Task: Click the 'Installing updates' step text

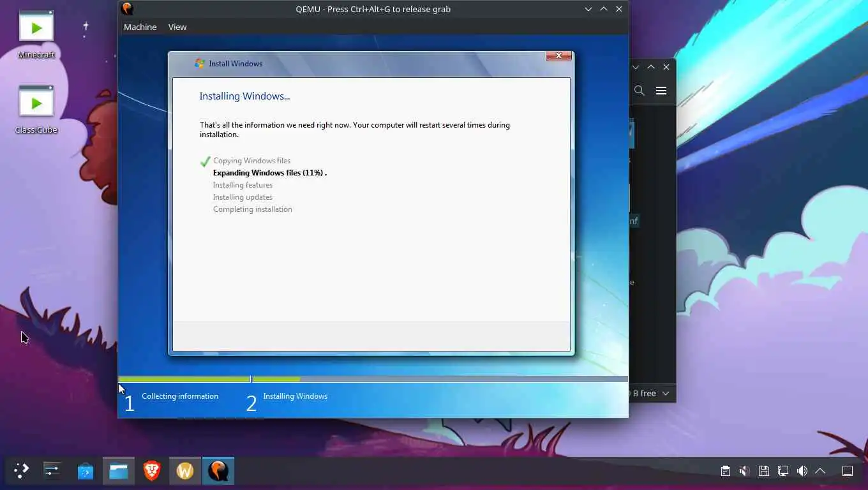Action: [x=243, y=197]
